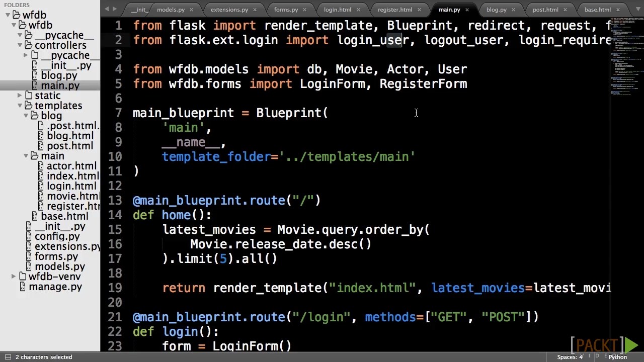The height and width of the screenshot is (362, 644).
Task: Collapse the main templates folder arrow
Action: point(26,156)
